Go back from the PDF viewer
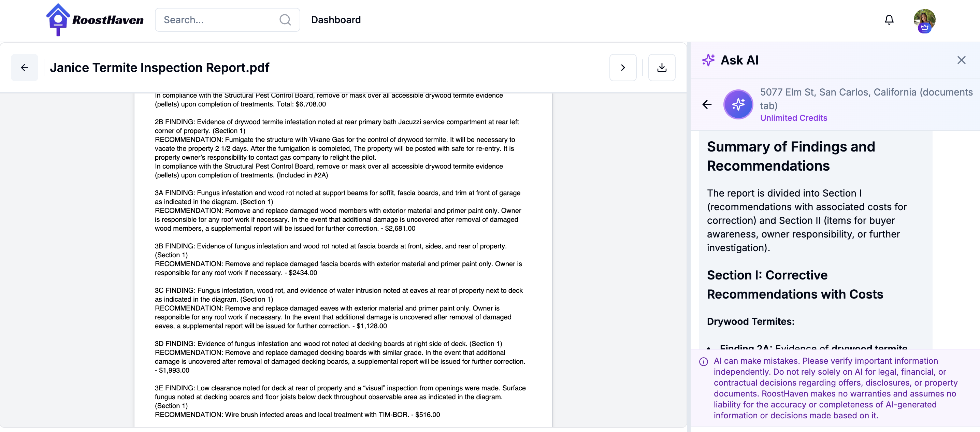The height and width of the screenshot is (432, 980). point(24,68)
